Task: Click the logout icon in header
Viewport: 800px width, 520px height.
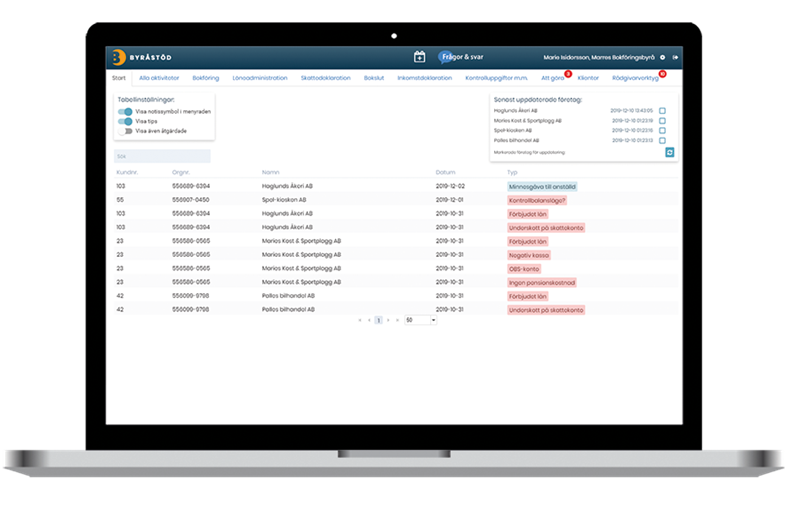Action: click(676, 58)
